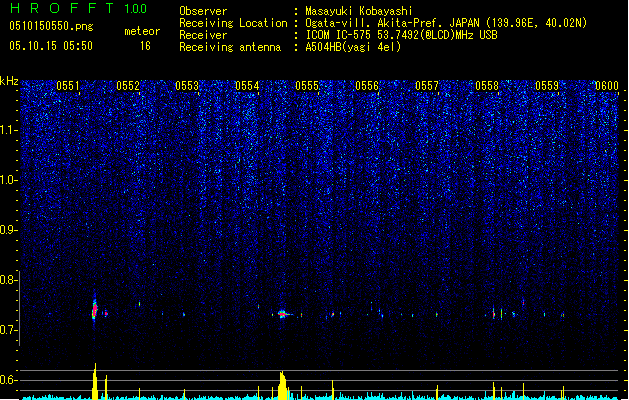Click the 'Receiving antenna' label
Viewport: 629px width, 400px height.
(x=230, y=47)
